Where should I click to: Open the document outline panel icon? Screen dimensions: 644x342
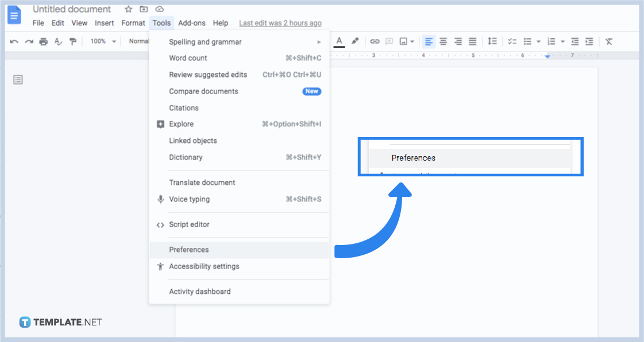[x=18, y=79]
